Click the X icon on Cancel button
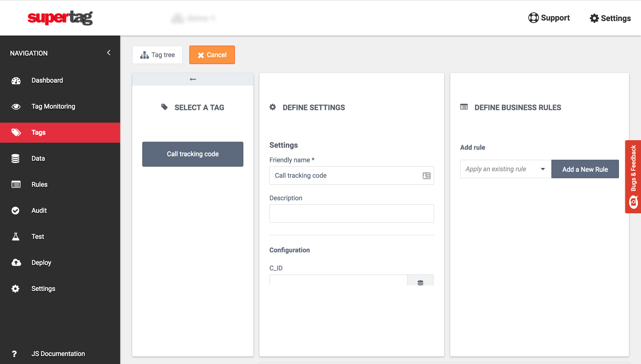 [x=201, y=55]
